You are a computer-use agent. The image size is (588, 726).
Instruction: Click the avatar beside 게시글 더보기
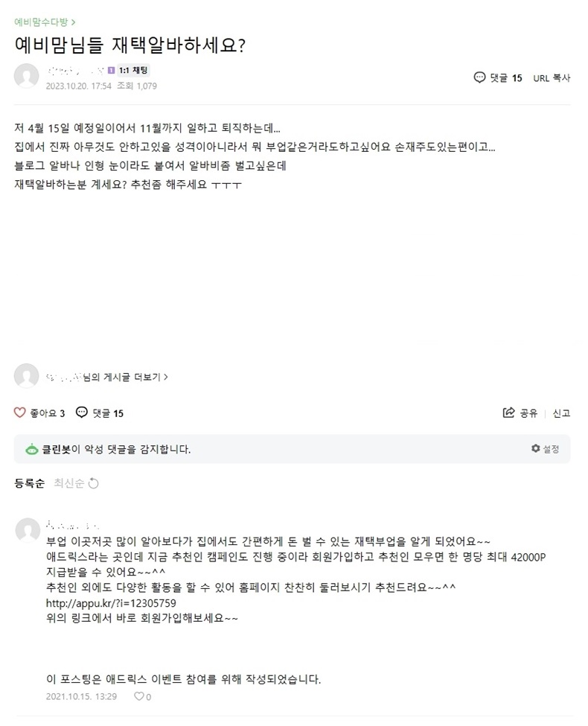(26, 376)
